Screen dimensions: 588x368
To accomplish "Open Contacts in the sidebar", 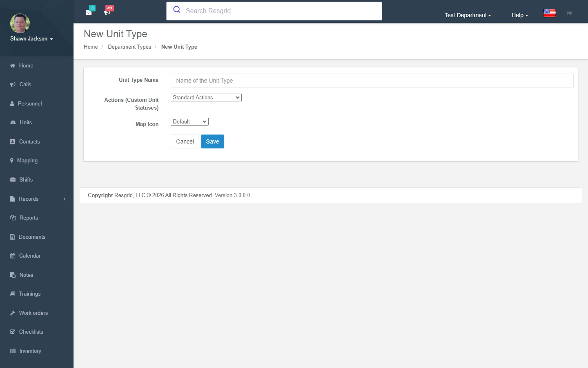I will pyautogui.click(x=29, y=142).
